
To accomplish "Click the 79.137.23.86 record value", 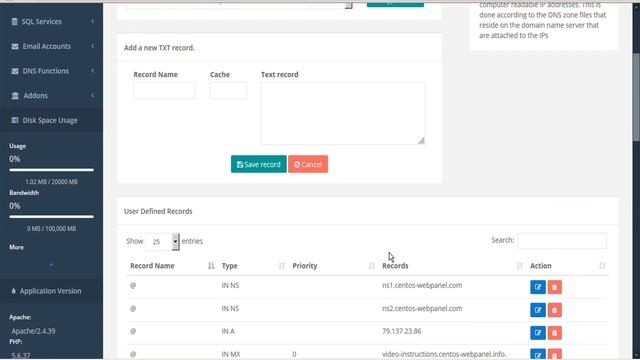I will pyautogui.click(x=402, y=331).
